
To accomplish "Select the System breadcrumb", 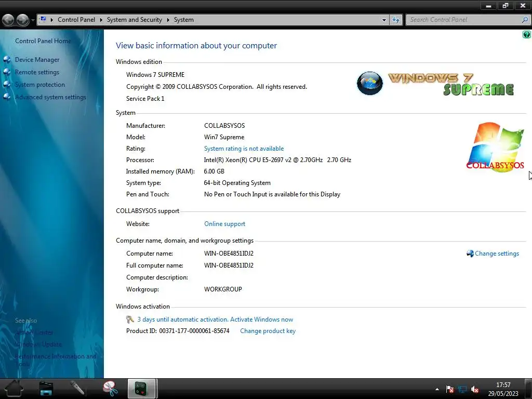I will click(184, 20).
